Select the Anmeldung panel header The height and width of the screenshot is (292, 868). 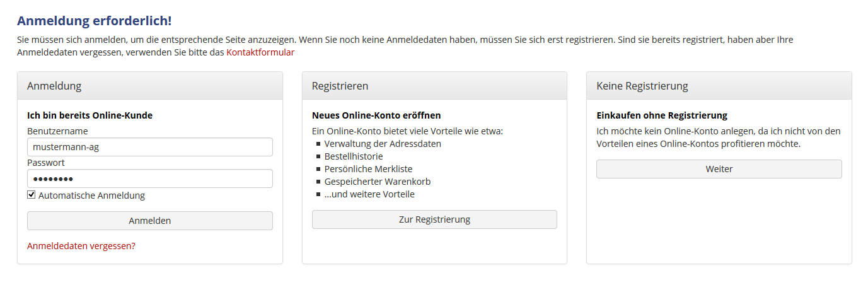click(150, 86)
